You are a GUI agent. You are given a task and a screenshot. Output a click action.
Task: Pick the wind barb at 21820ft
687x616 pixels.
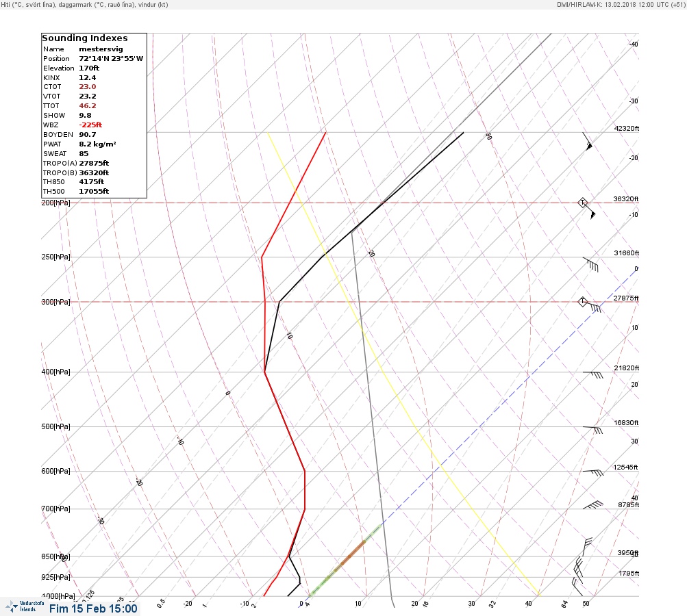coord(593,375)
